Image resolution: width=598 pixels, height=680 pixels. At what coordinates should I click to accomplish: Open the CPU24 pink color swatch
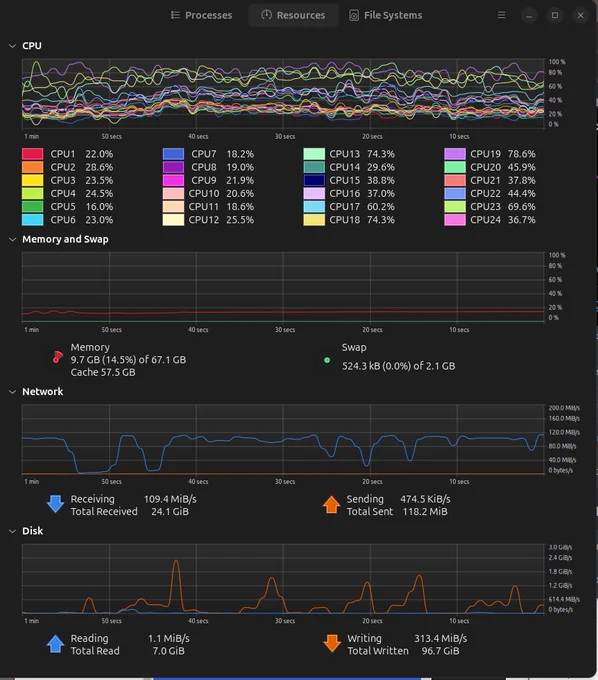coord(455,220)
